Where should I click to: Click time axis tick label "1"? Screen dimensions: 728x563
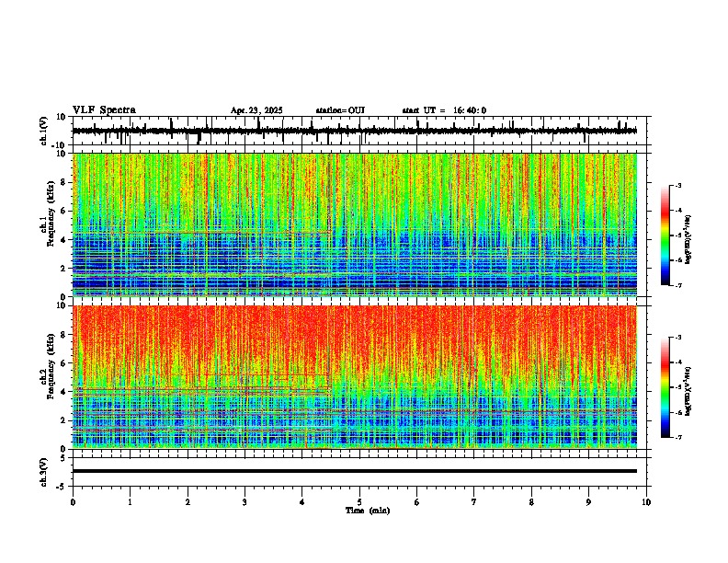(131, 502)
